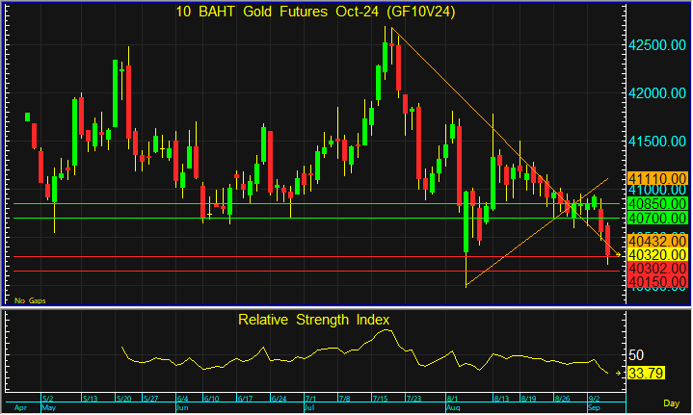Click the Aug month label on time axis
Viewport: 693px width, 415px height.
pyautogui.click(x=452, y=408)
